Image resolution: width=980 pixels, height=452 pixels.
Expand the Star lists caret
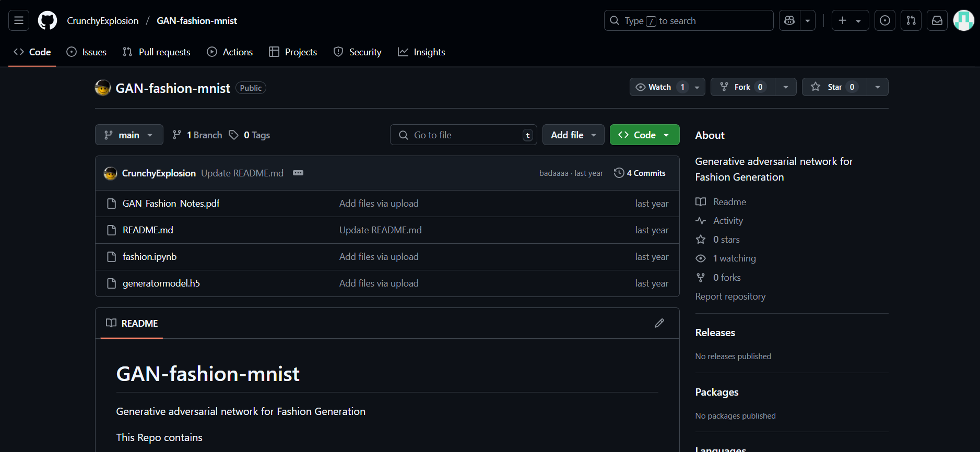[x=878, y=87]
